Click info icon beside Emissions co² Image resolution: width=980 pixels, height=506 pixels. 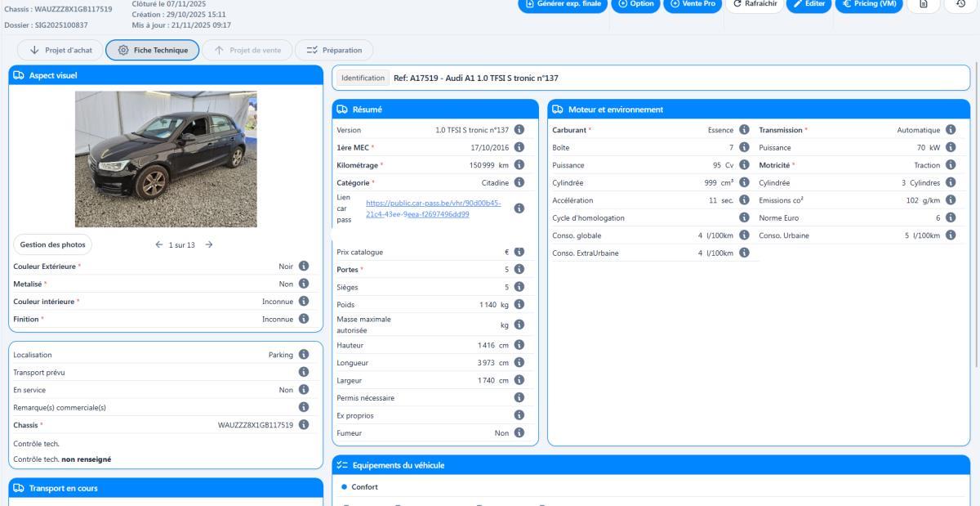[950, 200]
